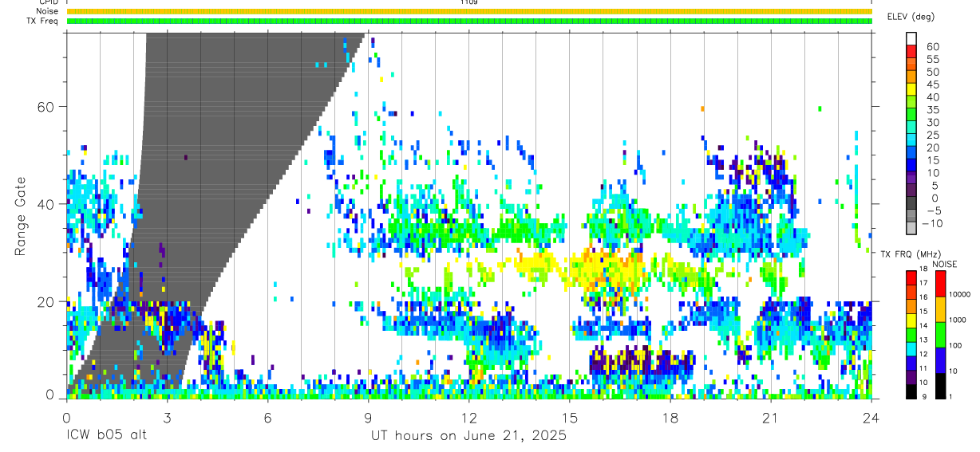This screenshot has width=980, height=452.
Task: Click the "50" label in the ELEV legend
Action: click(x=933, y=72)
